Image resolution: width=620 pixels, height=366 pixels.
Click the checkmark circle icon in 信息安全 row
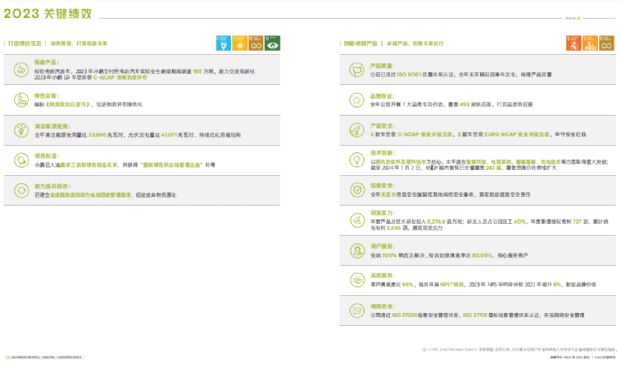tap(357, 190)
